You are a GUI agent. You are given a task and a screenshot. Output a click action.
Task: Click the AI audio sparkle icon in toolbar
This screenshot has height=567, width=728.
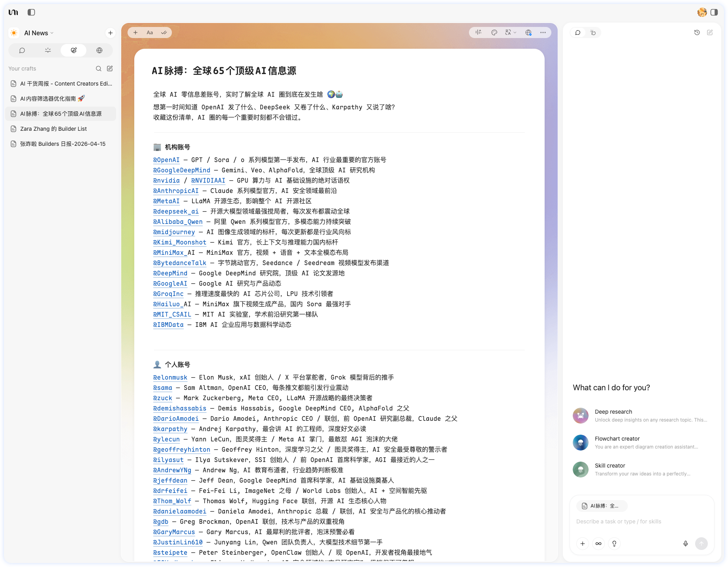click(478, 32)
